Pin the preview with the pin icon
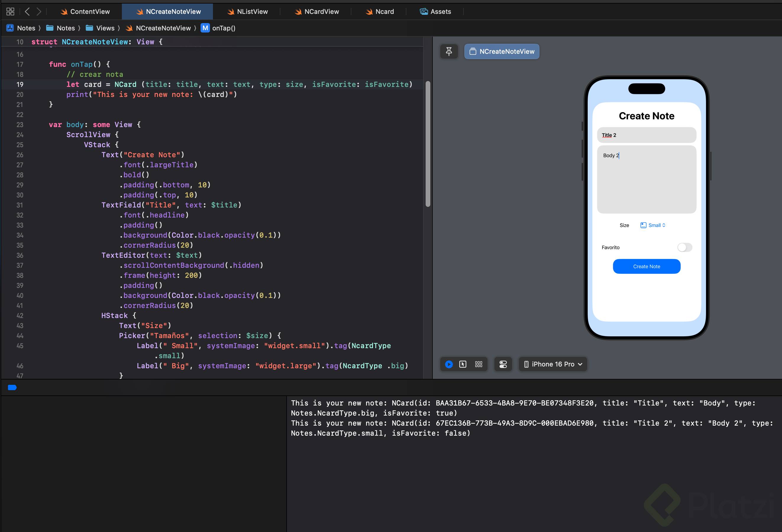782x532 pixels. tap(449, 51)
